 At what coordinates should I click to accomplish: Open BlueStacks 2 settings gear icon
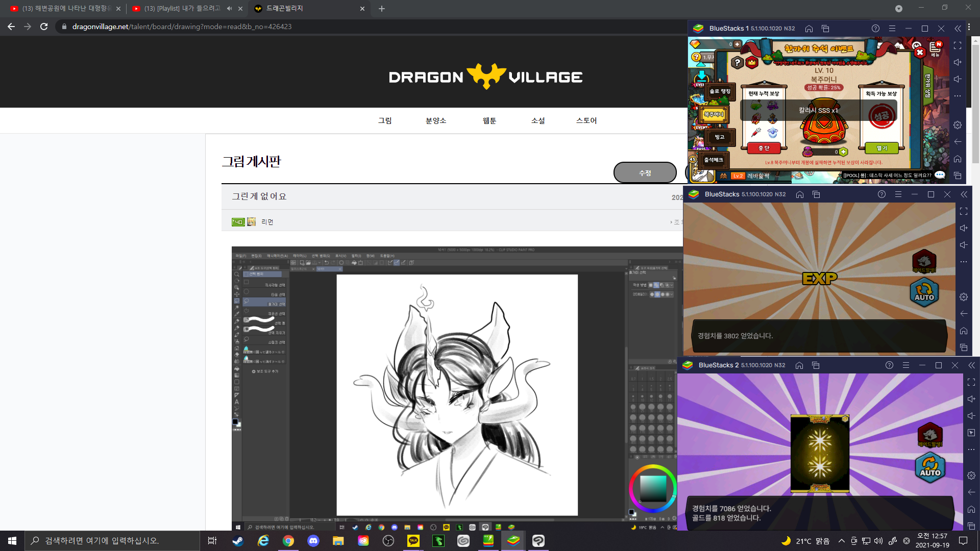pos(971,475)
